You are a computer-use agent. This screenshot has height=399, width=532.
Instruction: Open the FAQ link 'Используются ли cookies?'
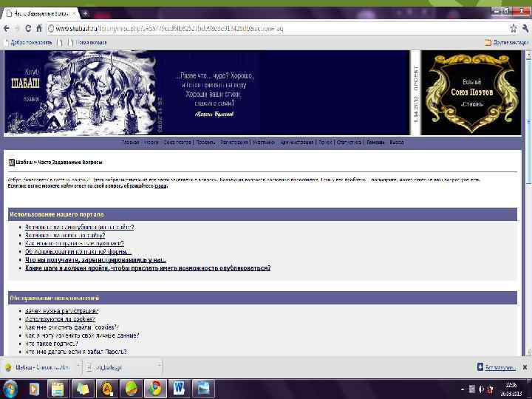60,319
